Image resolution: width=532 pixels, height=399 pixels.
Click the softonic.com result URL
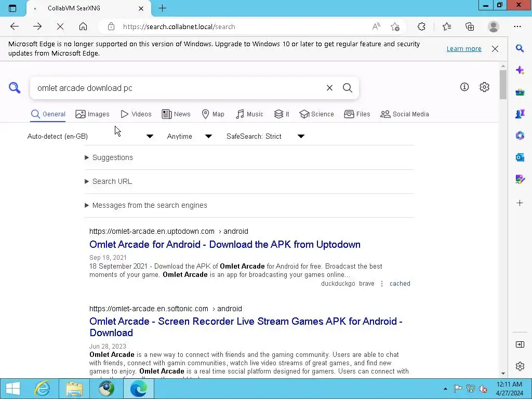pyautogui.click(x=166, y=309)
